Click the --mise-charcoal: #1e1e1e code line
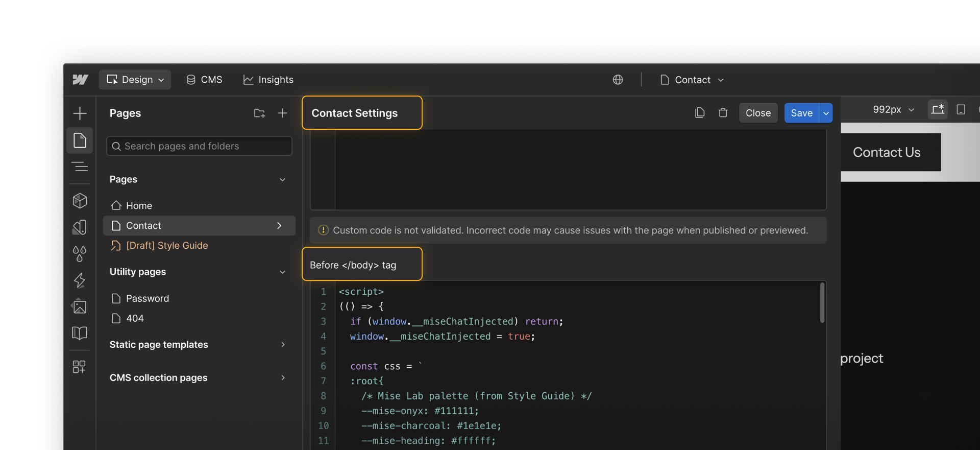This screenshot has width=980, height=450. point(431,426)
